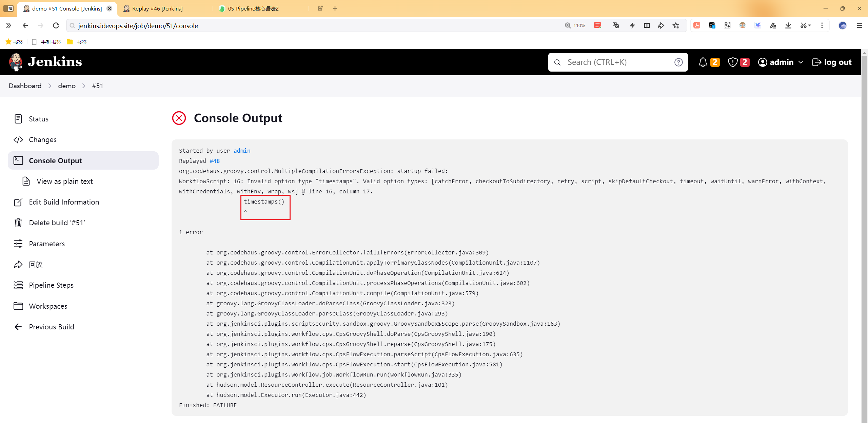Image resolution: width=868 pixels, height=423 pixels.
Task: Click the tab list icon at top-left
Action: 8,8
